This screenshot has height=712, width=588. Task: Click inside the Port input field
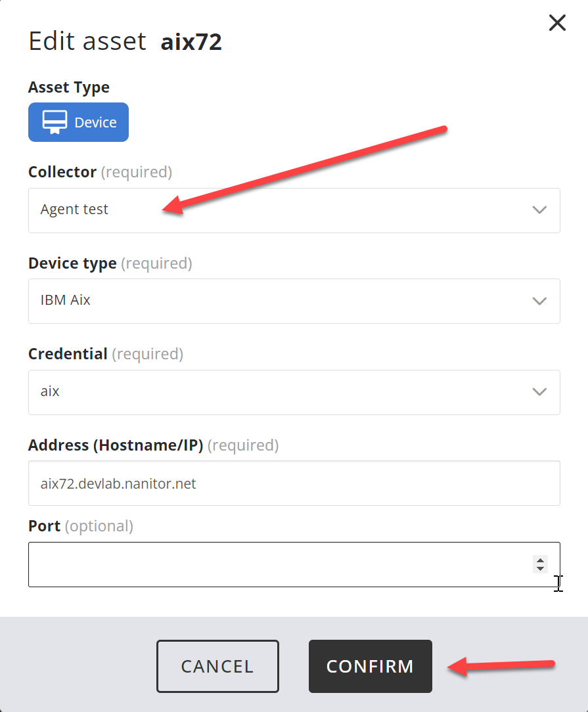coord(276,564)
